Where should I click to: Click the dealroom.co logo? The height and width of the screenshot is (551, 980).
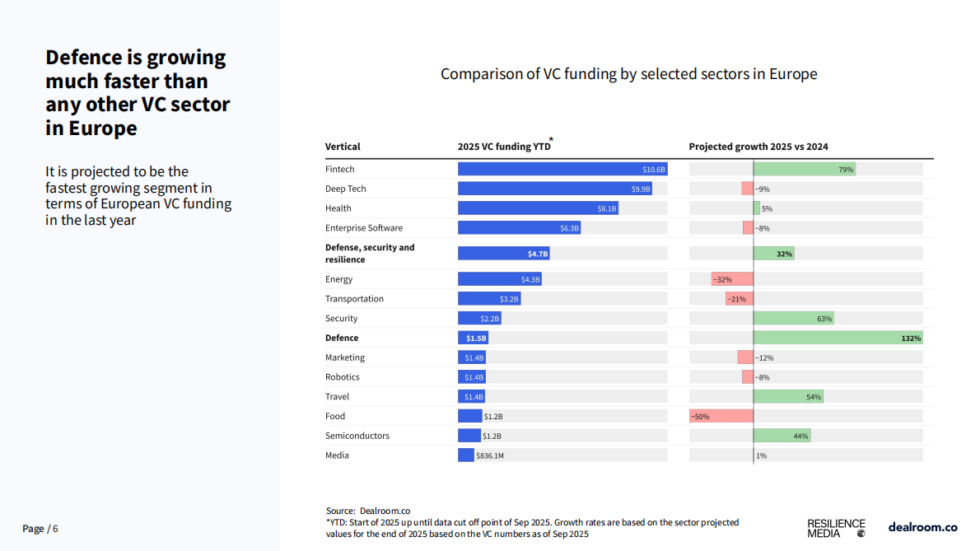tap(922, 527)
